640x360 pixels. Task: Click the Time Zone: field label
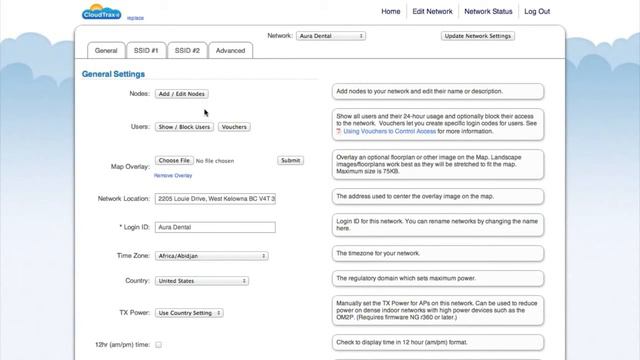133,256
